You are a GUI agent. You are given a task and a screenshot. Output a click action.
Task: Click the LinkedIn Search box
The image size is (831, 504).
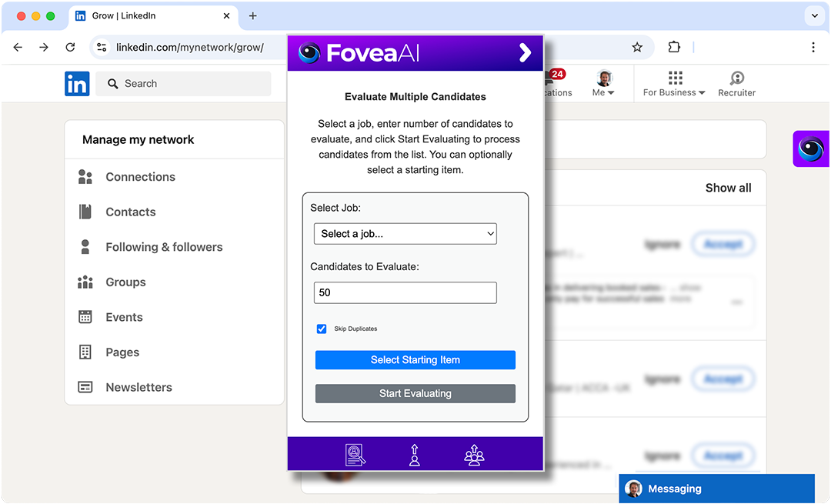[183, 84]
